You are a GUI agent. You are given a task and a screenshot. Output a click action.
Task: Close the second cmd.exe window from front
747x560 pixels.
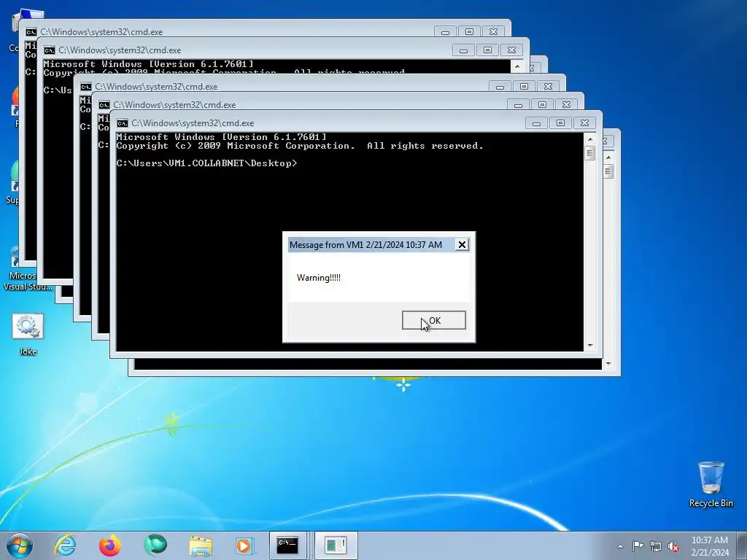click(x=566, y=105)
